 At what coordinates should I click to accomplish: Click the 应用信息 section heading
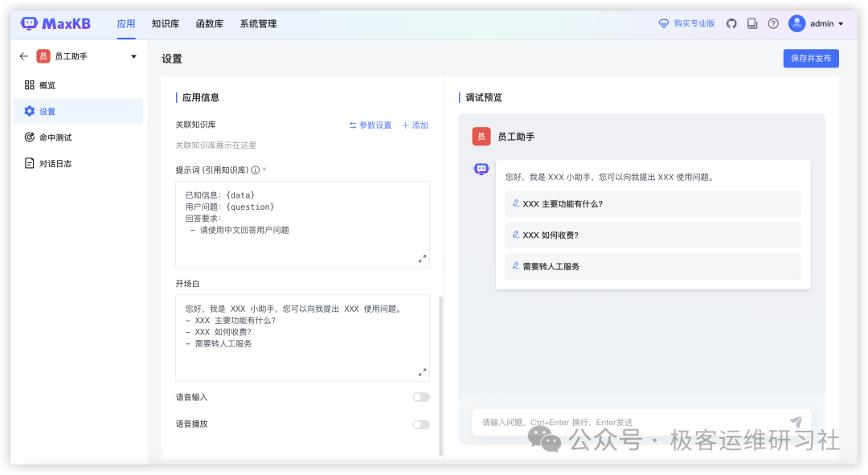tap(200, 97)
